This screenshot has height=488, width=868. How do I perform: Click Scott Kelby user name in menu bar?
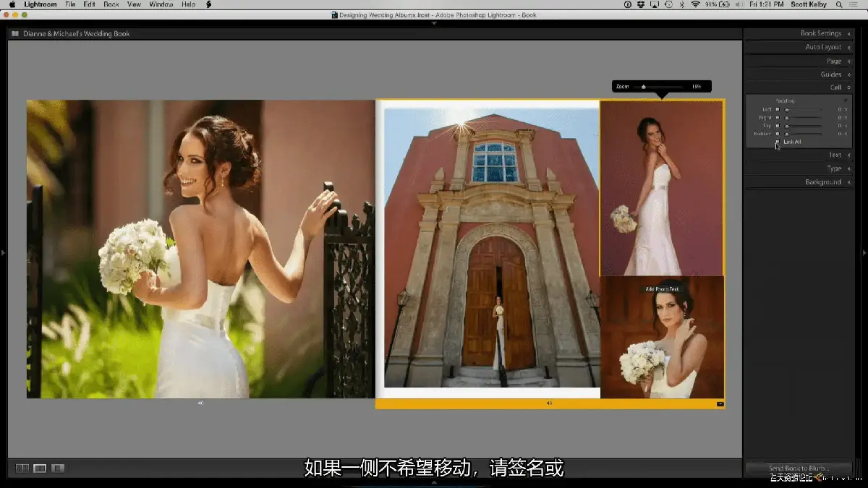pyautogui.click(x=809, y=4)
